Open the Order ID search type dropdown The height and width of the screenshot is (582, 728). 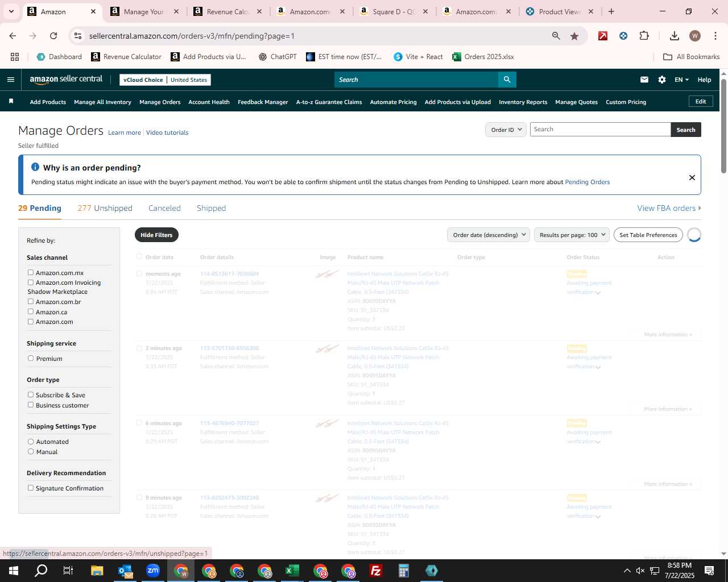[x=506, y=130]
